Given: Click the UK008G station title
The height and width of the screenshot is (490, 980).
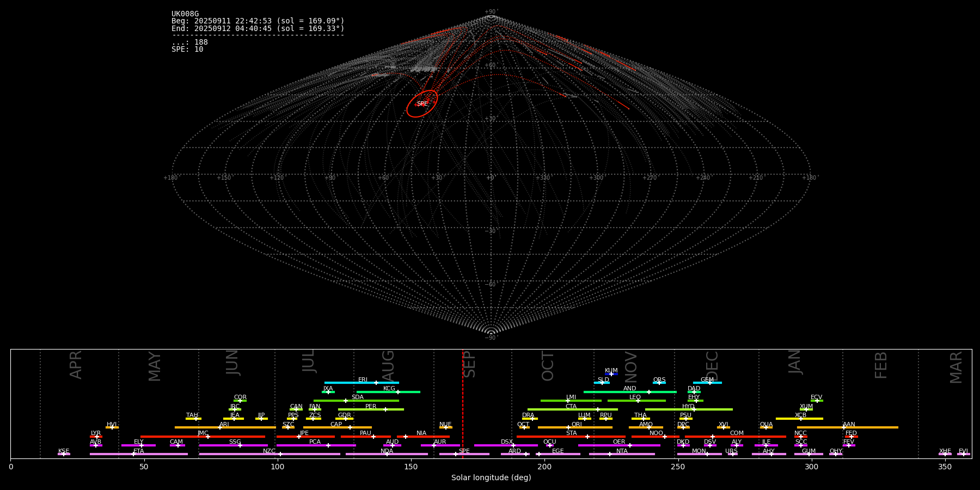Looking at the screenshot, I should pos(185,14).
